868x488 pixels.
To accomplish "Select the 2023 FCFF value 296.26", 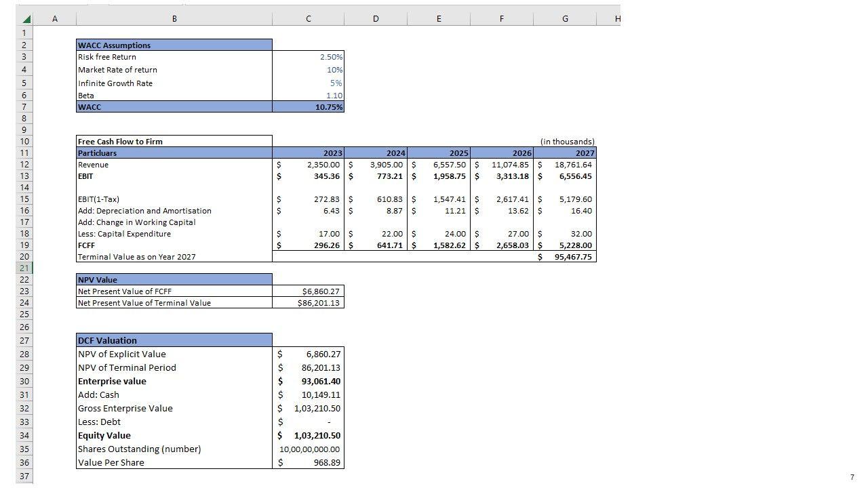I will [x=309, y=245].
